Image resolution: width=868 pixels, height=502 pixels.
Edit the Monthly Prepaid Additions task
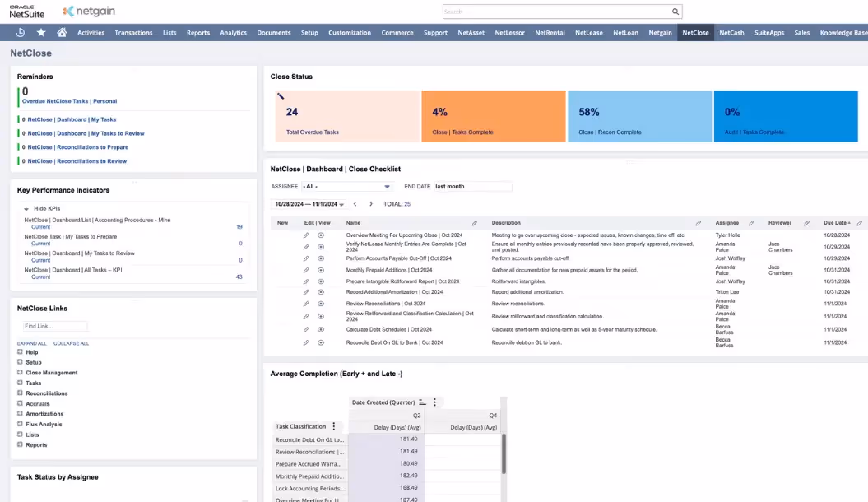point(305,270)
